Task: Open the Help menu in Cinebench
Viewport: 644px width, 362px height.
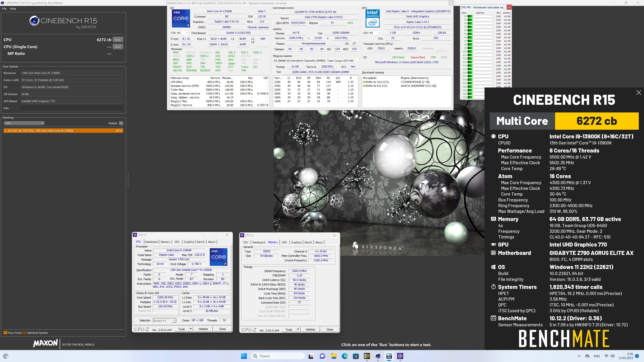Action: pos(13,9)
